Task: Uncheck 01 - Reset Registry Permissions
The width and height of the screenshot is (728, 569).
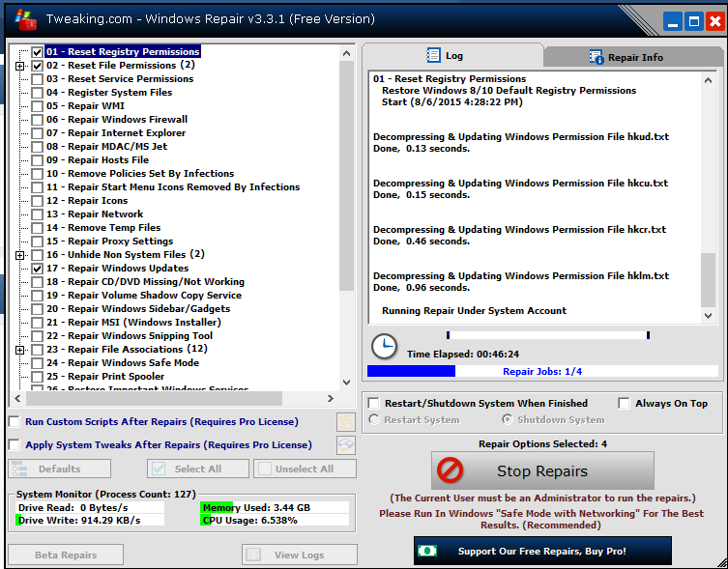Action: pos(37,52)
